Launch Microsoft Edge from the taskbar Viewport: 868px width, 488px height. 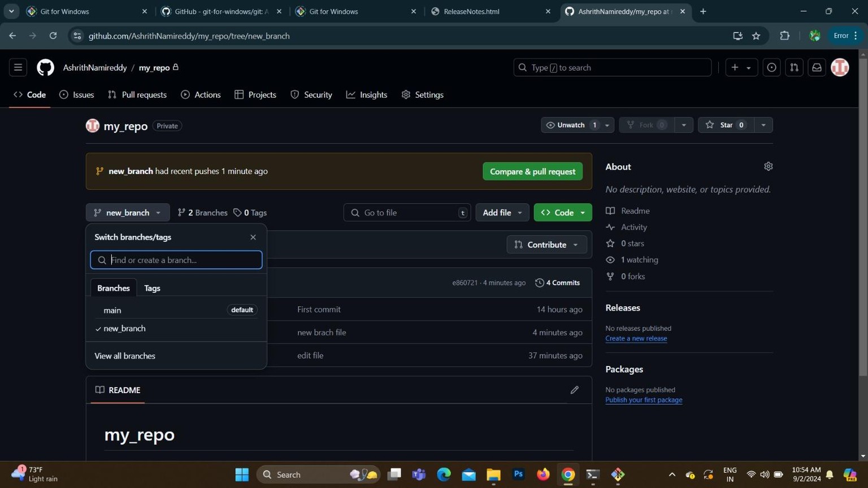(x=444, y=474)
